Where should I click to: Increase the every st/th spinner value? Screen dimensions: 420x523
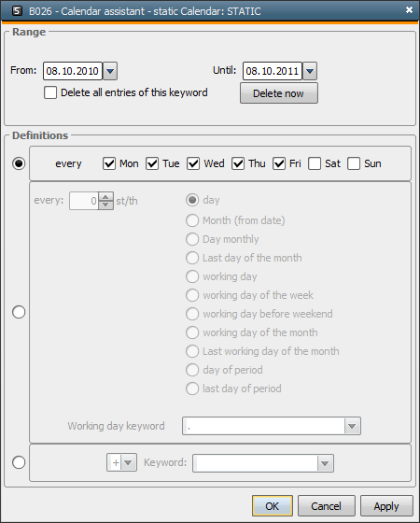point(105,196)
